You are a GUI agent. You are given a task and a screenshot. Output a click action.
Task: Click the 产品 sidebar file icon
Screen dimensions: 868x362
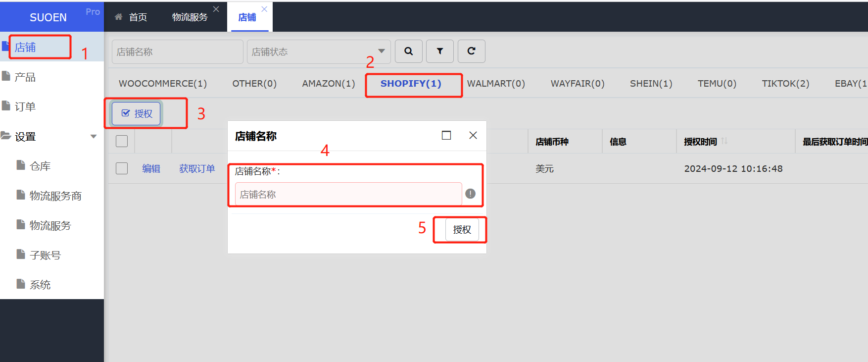point(6,76)
